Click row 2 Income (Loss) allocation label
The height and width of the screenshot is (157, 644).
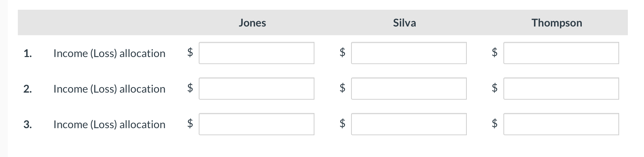109,89
